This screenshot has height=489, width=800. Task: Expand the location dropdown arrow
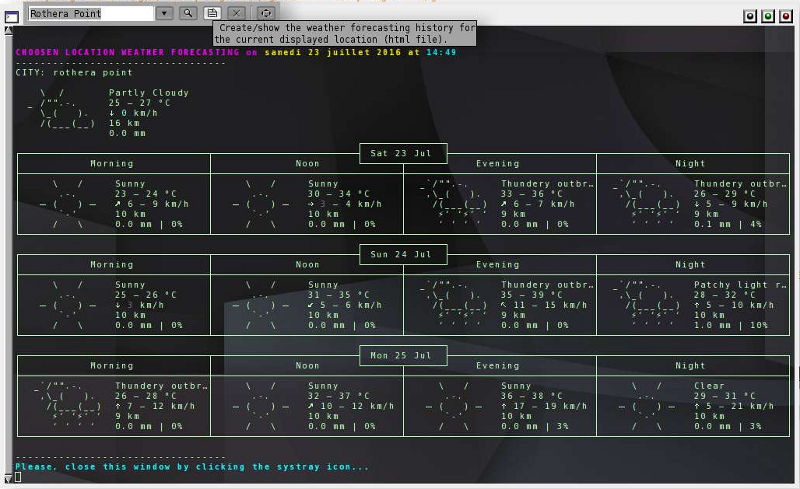(x=165, y=13)
